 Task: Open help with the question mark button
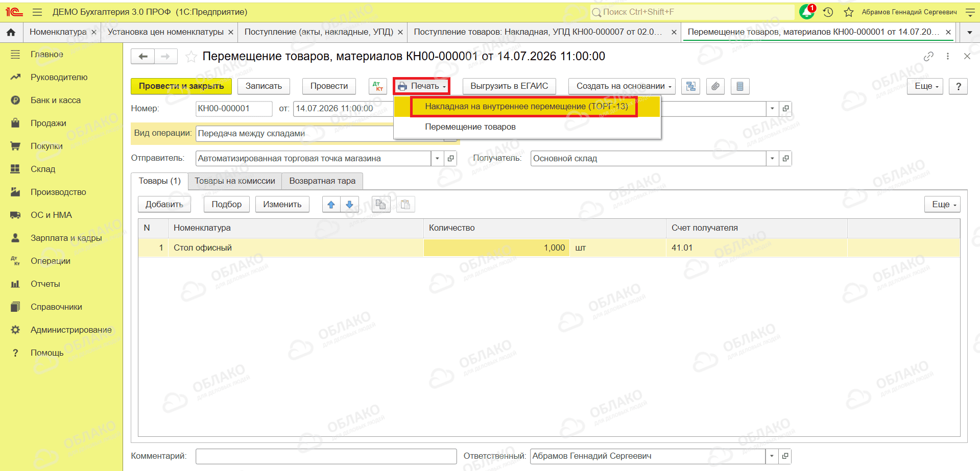959,86
